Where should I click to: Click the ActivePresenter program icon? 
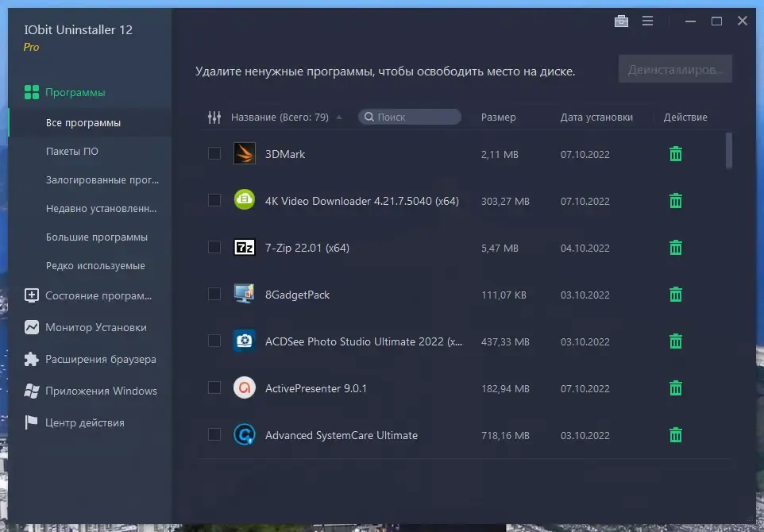(x=245, y=388)
